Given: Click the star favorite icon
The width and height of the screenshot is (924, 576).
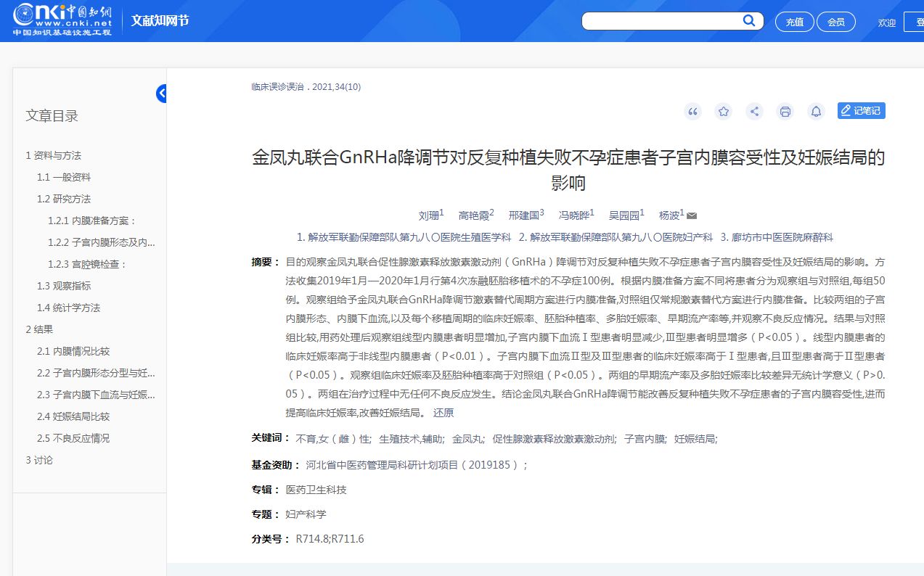Looking at the screenshot, I should [x=724, y=111].
